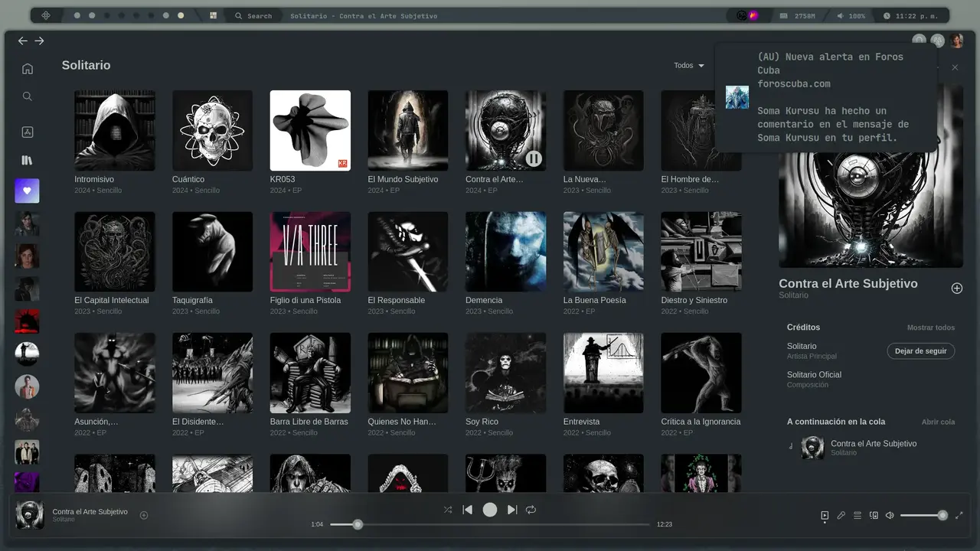
Task: Open the queue list icon
Action: pos(857,516)
